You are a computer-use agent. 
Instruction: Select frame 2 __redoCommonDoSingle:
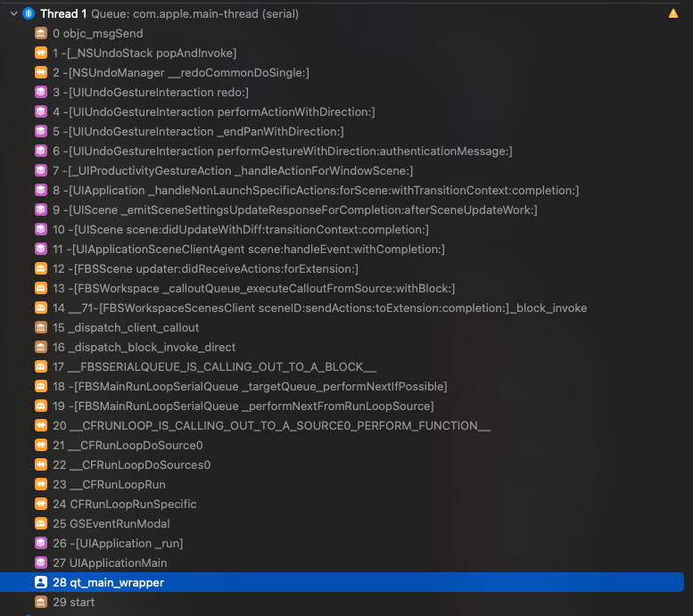(181, 72)
